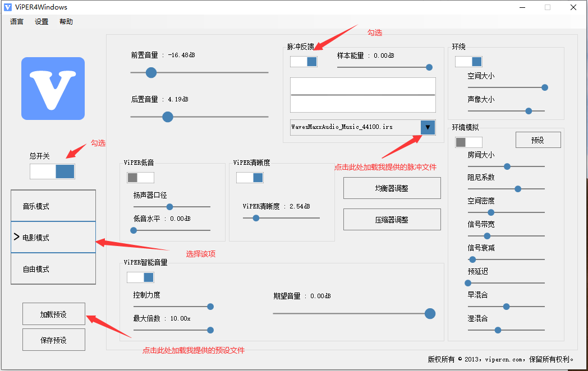Click the 控制力度 slider handle
Viewport: 588px width, 371px height.
coord(210,307)
